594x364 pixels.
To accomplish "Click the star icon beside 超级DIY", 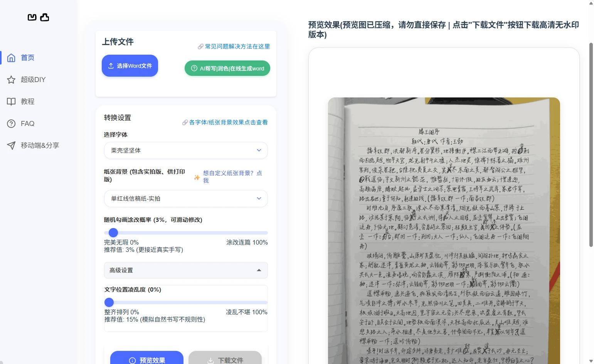I will [11, 80].
